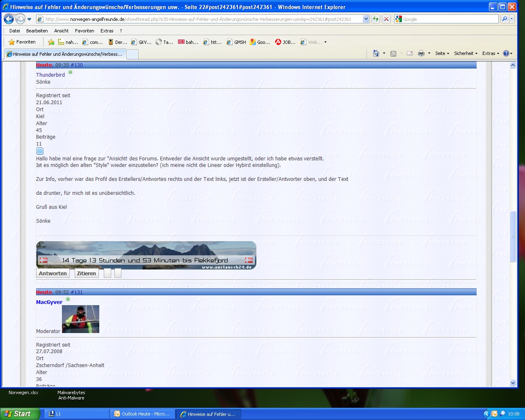This screenshot has height=420, width=525.
Task: Click the page's vertical scrollbar thumb
Action: (513, 236)
